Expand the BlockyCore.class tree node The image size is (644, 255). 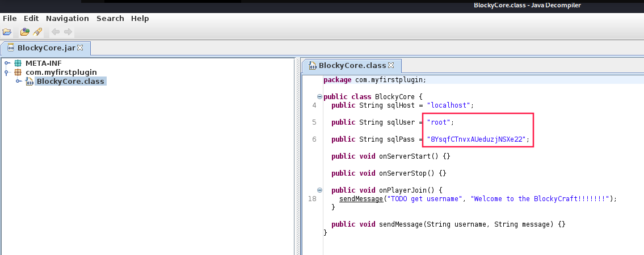(18, 82)
